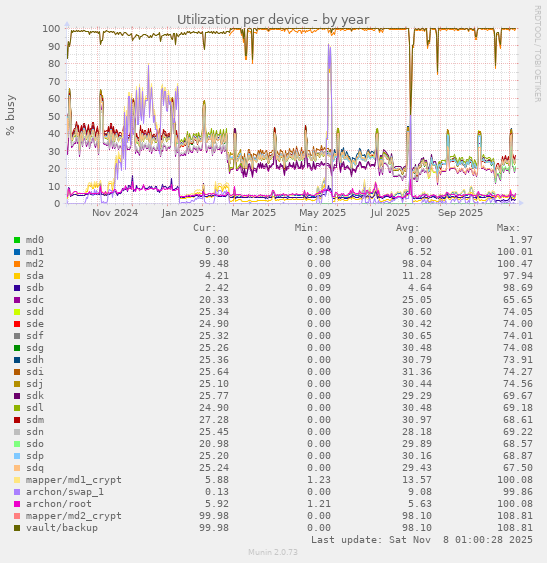
Task: Click archon/root min value 1.21
Action: (319, 504)
